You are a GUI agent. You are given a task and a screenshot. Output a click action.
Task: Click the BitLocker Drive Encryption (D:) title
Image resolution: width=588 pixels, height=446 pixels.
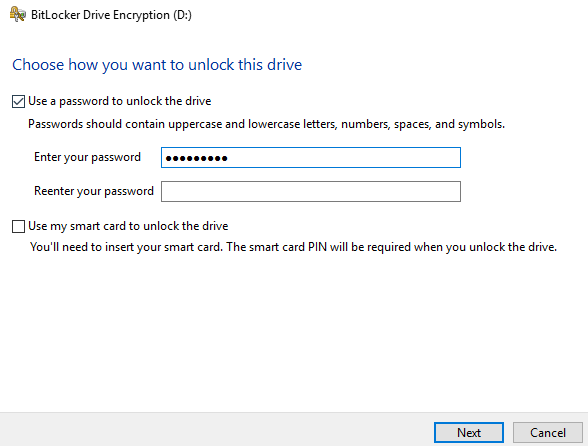(x=111, y=15)
